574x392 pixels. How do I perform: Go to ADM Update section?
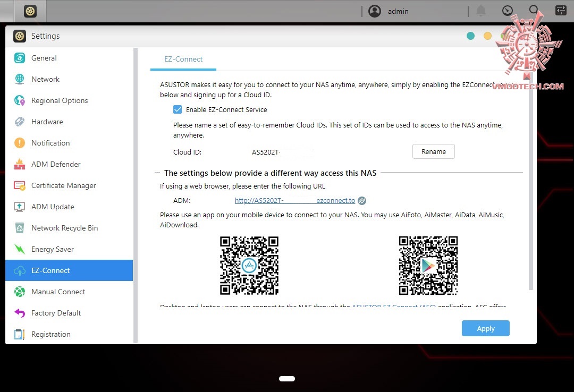[69, 207]
